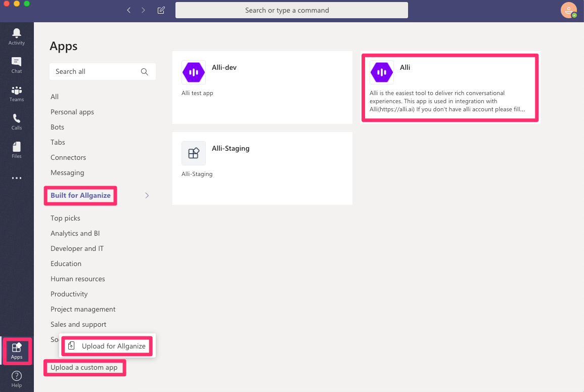Start a new chat with compose icon

point(161,11)
